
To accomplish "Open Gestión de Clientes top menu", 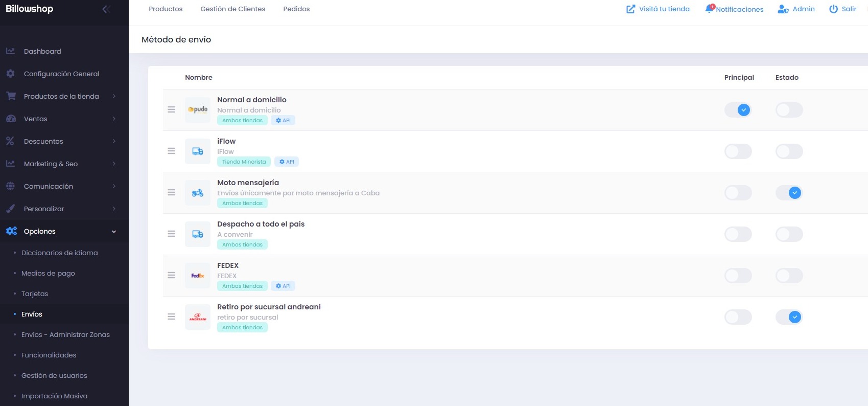I will point(233,9).
